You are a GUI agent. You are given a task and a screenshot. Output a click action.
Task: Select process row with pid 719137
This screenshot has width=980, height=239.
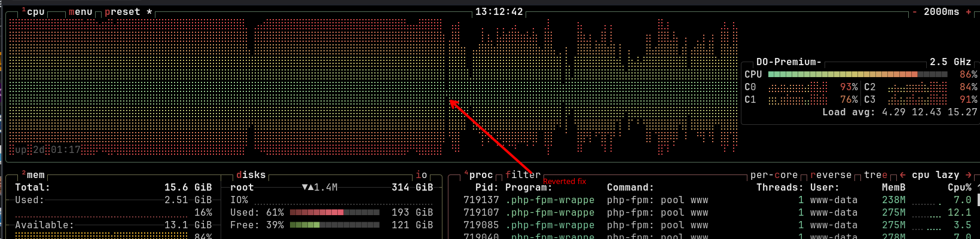click(718, 200)
